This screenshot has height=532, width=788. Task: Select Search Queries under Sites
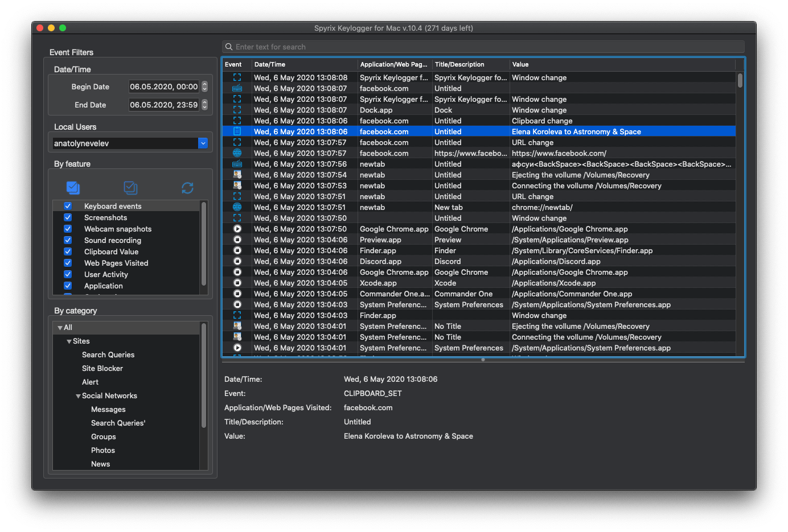[108, 354]
